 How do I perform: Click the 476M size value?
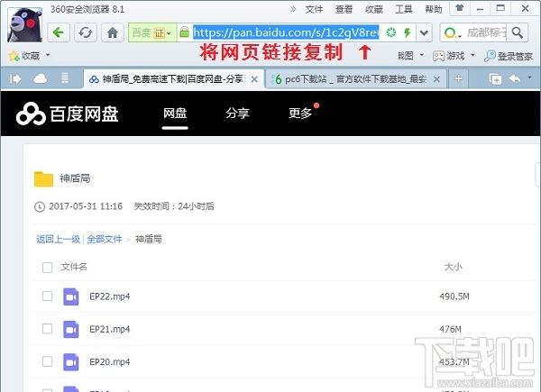coord(450,329)
